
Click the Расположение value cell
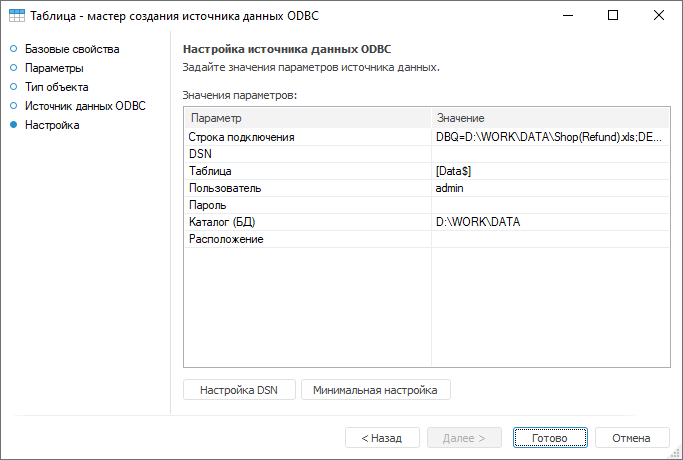pos(548,239)
